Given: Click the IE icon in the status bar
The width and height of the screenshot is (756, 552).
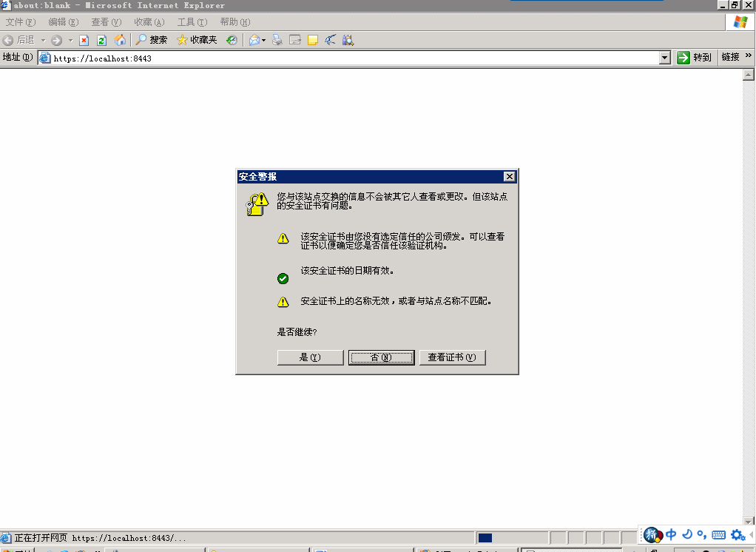Looking at the screenshot, I should click(6, 538).
